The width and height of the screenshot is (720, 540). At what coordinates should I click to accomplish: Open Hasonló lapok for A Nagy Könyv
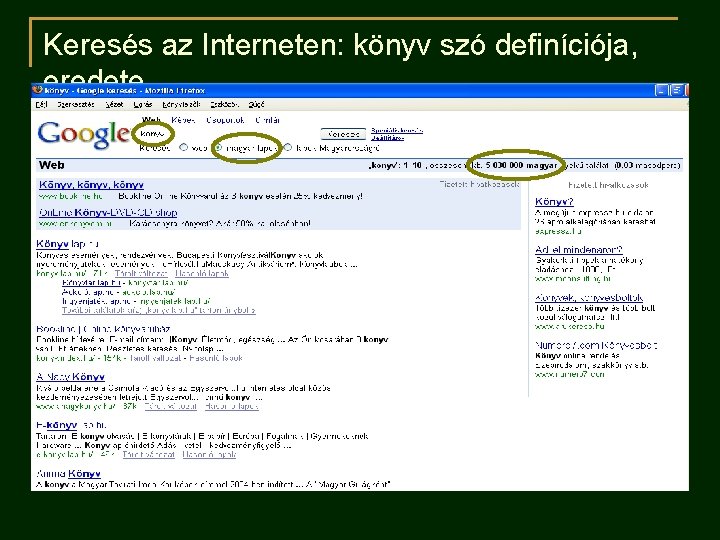coord(231,406)
